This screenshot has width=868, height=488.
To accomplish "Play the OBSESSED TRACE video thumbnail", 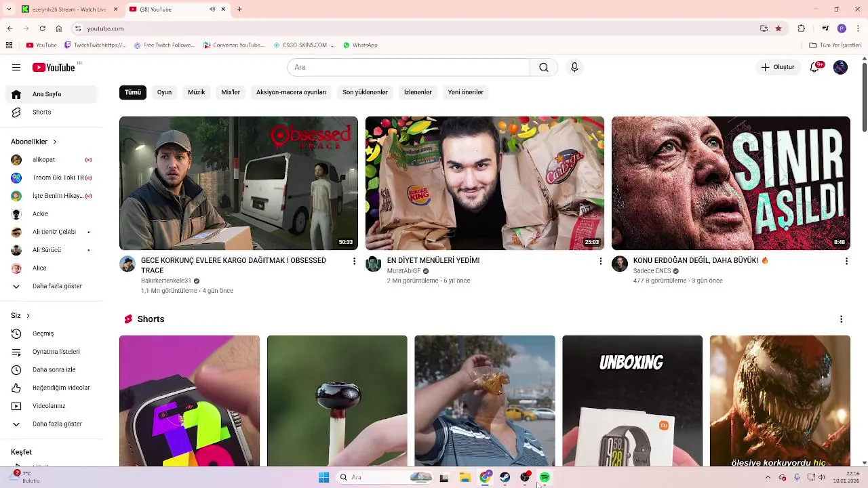I will pos(239,183).
